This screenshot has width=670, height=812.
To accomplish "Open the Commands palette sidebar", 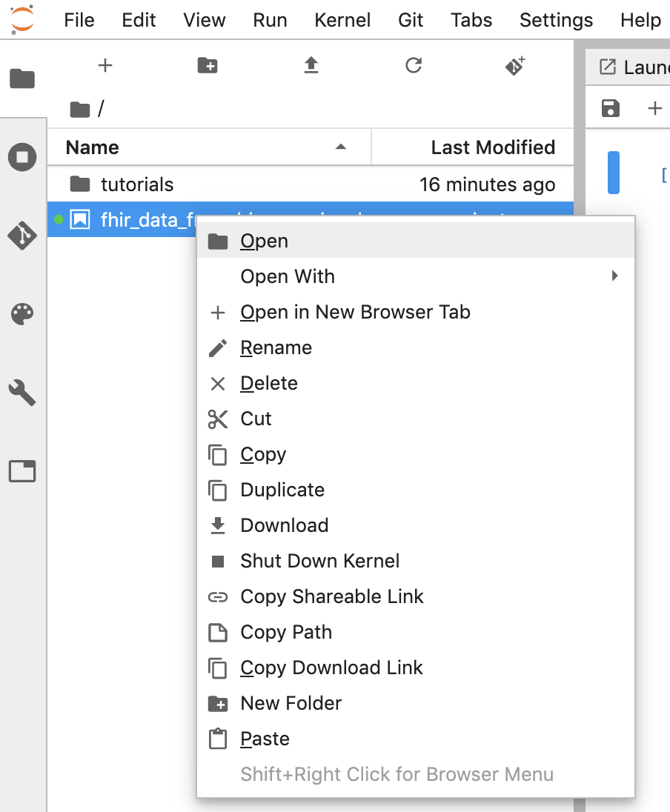I will (22, 314).
